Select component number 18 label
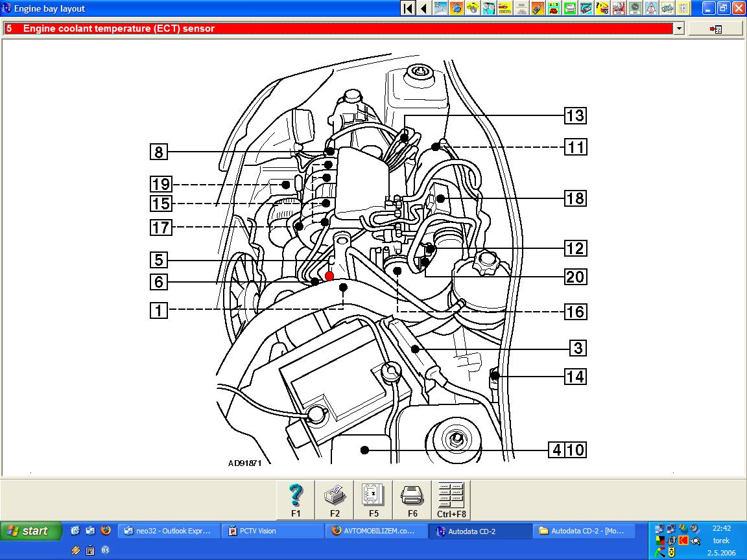The width and height of the screenshot is (747, 560). [576, 198]
